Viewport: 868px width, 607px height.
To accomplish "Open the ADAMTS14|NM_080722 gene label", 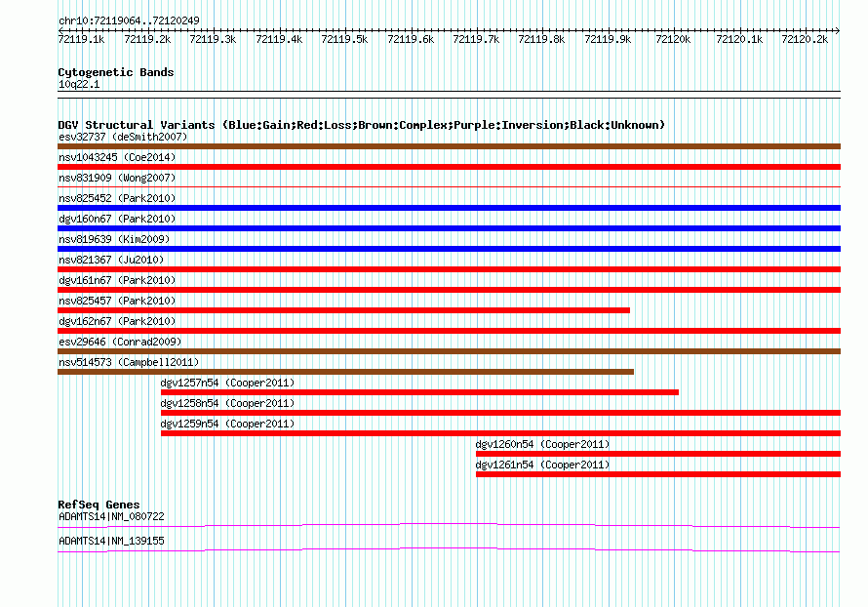I will point(111,516).
